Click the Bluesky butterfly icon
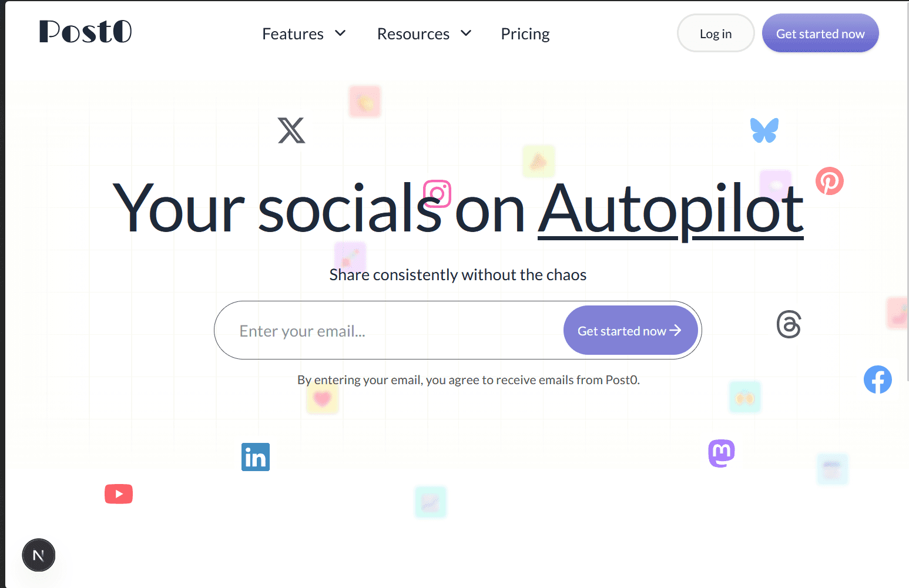 point(764,130)
